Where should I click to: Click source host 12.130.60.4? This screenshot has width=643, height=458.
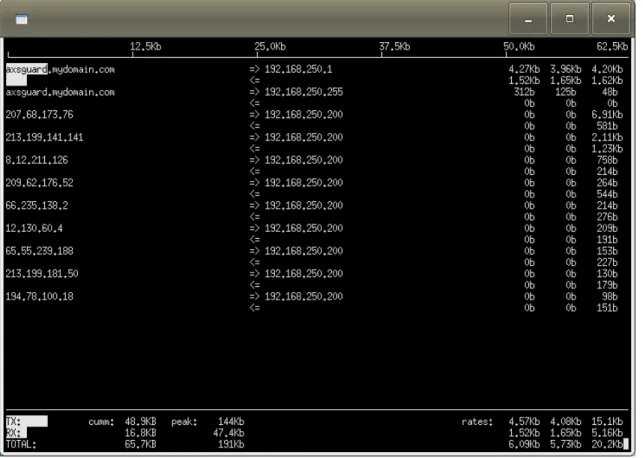[x=34, y=228]
